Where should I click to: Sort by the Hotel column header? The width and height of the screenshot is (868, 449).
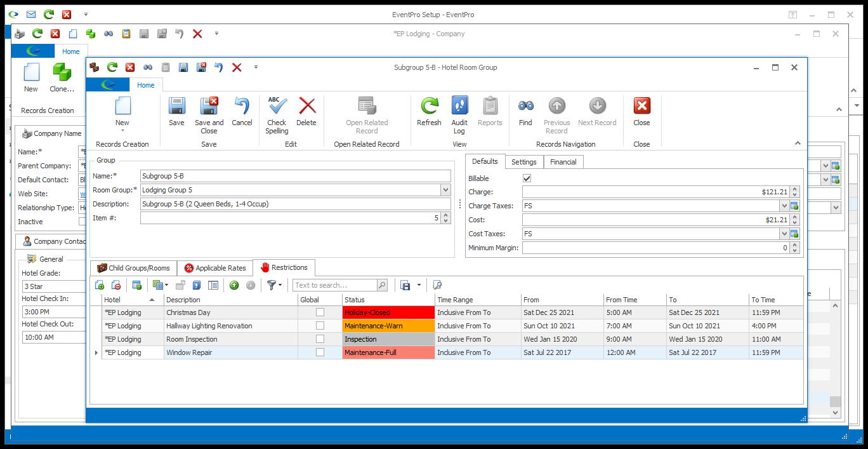tap(133, 300)
